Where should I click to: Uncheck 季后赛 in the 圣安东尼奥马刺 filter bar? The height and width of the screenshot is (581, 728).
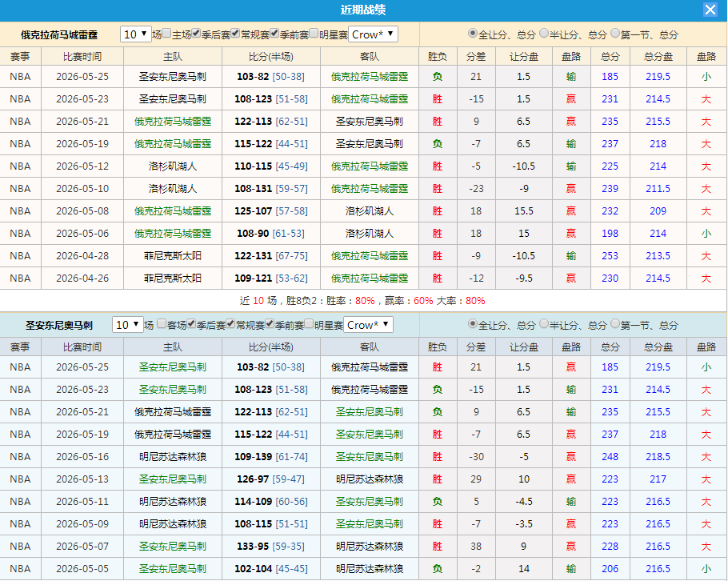pos(191,323)
